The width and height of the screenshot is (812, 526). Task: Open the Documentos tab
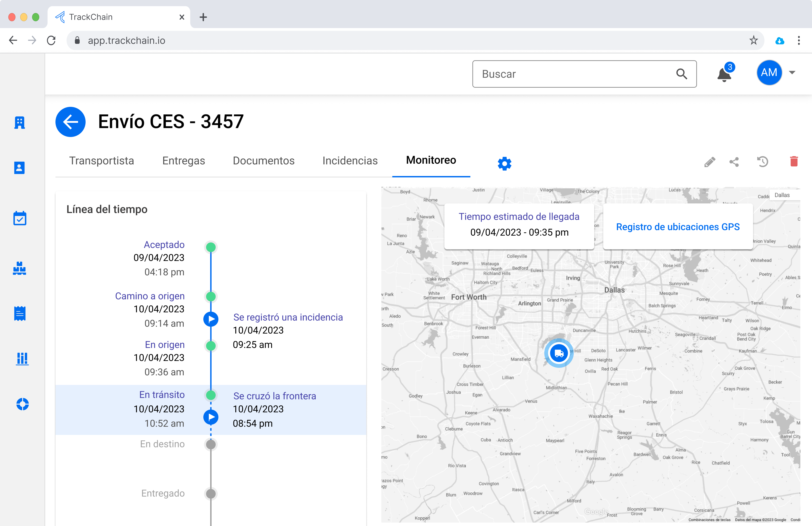[263, 160]
